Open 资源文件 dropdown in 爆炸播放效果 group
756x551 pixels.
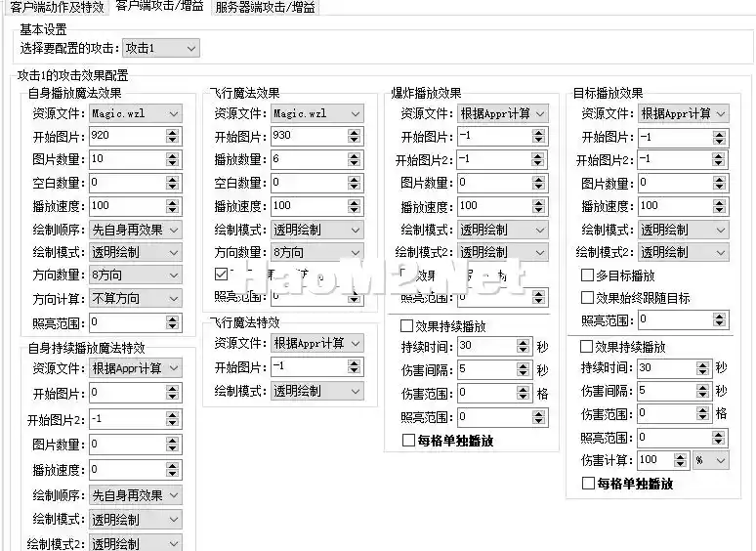coord(502,113)
